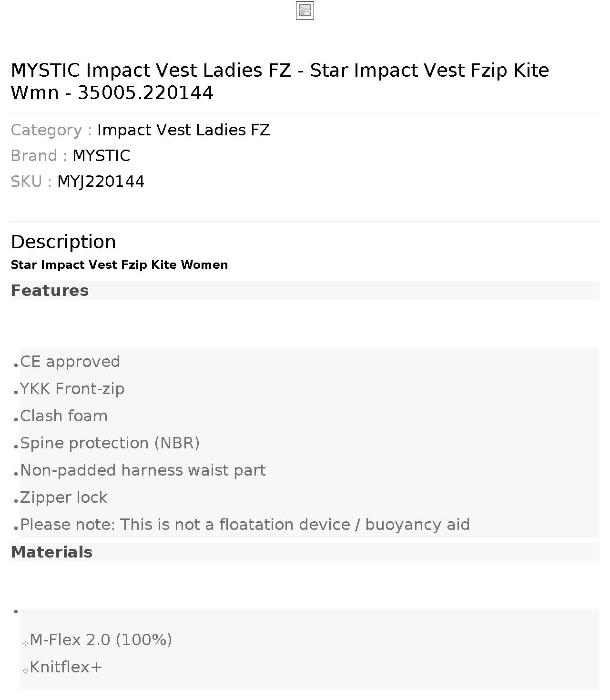Click the broken product image placeholder

[x=305, y=10]
